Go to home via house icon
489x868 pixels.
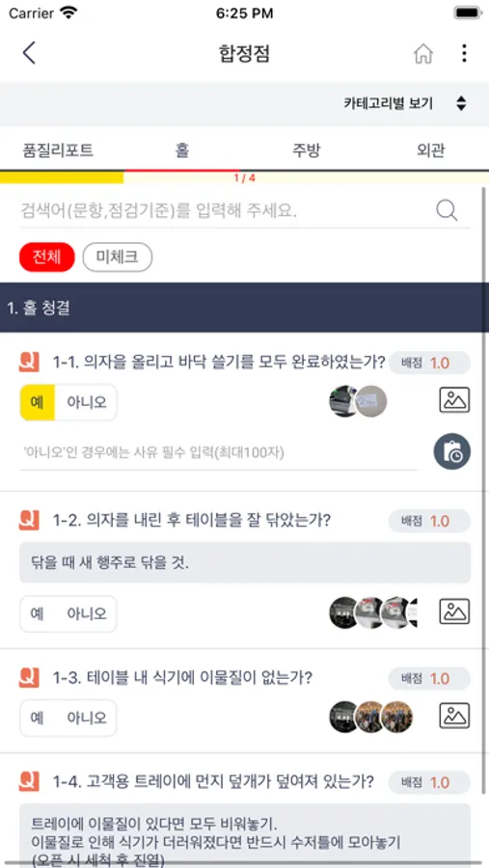[423, 54]
